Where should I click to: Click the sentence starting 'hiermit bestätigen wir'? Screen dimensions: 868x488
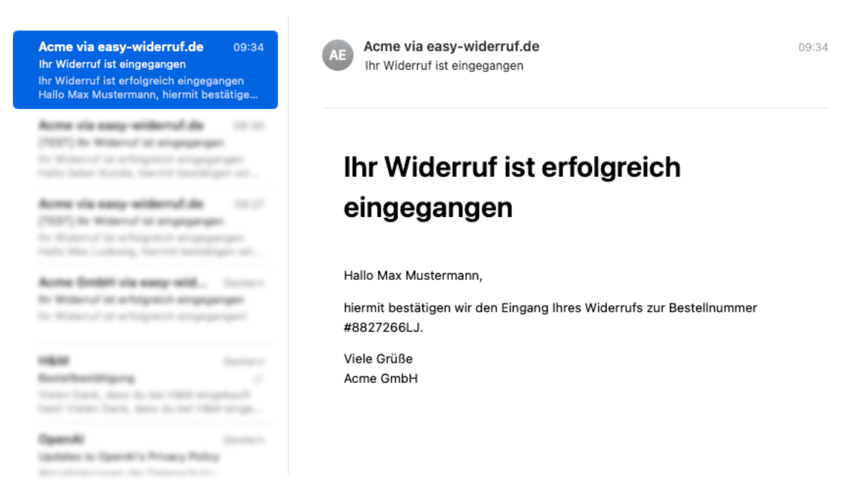pos(549,308)
